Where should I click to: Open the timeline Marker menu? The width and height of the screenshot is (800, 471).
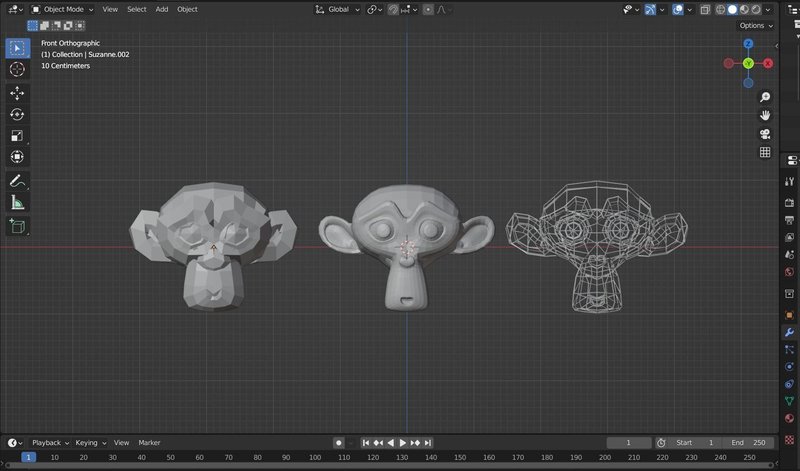pos(149,443)
